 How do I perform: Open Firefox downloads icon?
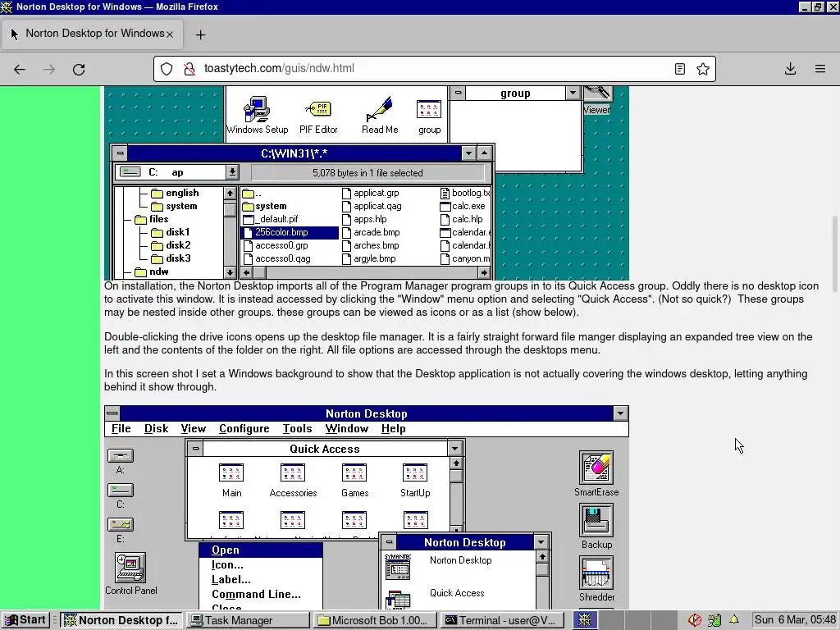pyautogui.click(x=790, y=69)
